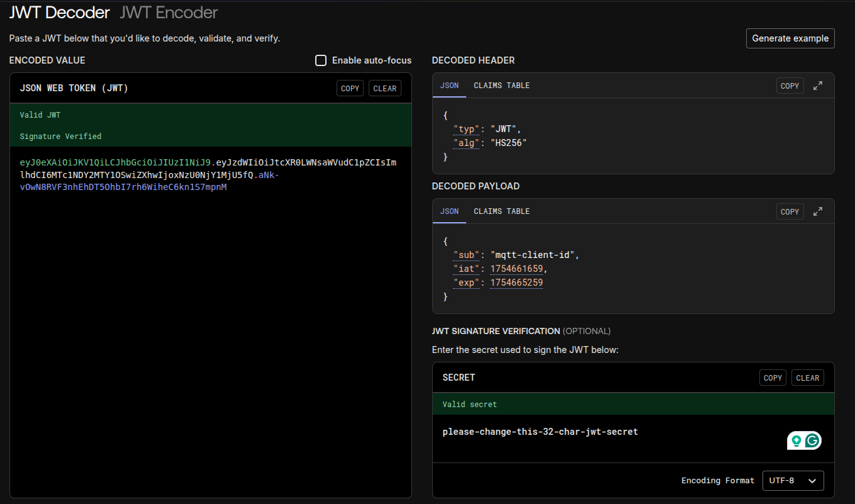
Task: Click the Grammarly lightbulb suggestion icon
Action: [x=796, y=441]
